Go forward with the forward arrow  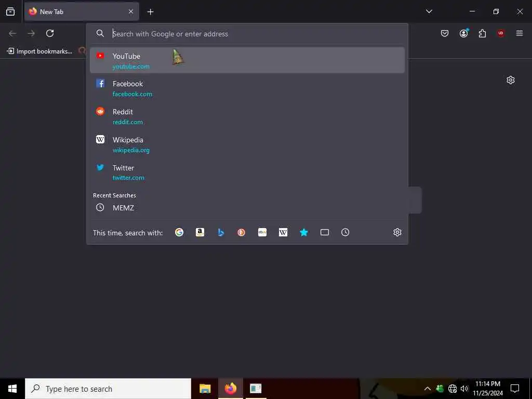coord(31,33)
